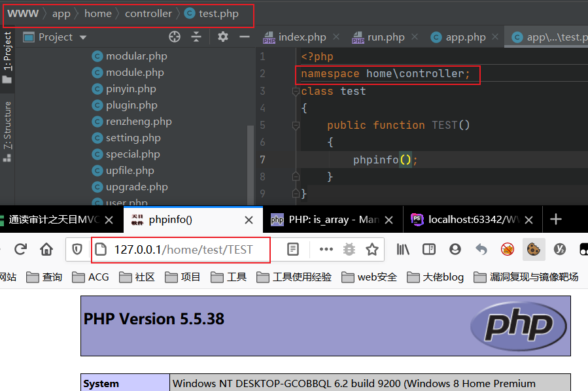Open Project panel settings gear

pyautogui.click(x=223, y=37)
